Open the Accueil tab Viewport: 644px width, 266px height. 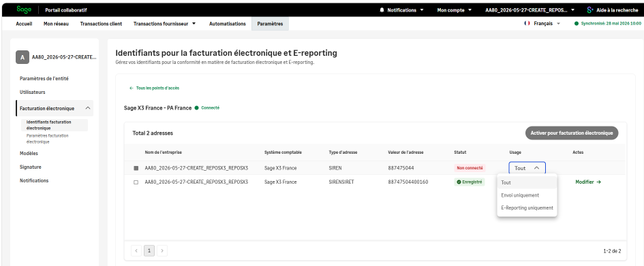coord(24,24)
